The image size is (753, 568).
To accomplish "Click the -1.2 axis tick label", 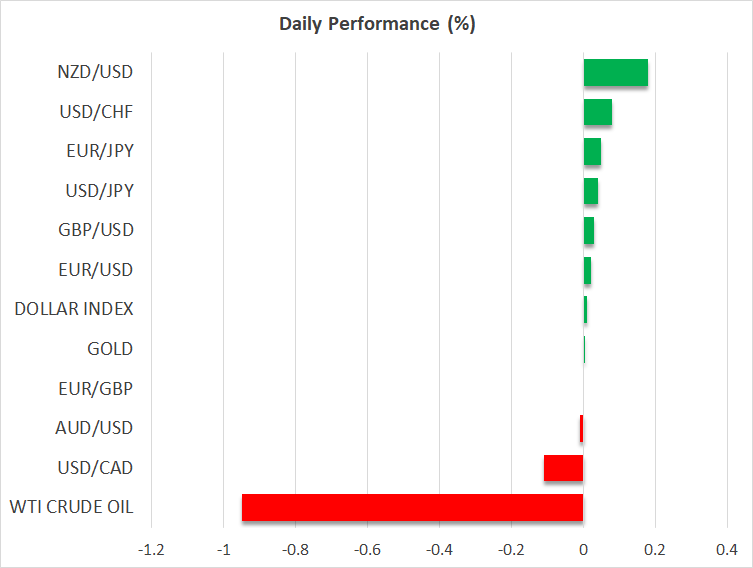I will (151, 549).
